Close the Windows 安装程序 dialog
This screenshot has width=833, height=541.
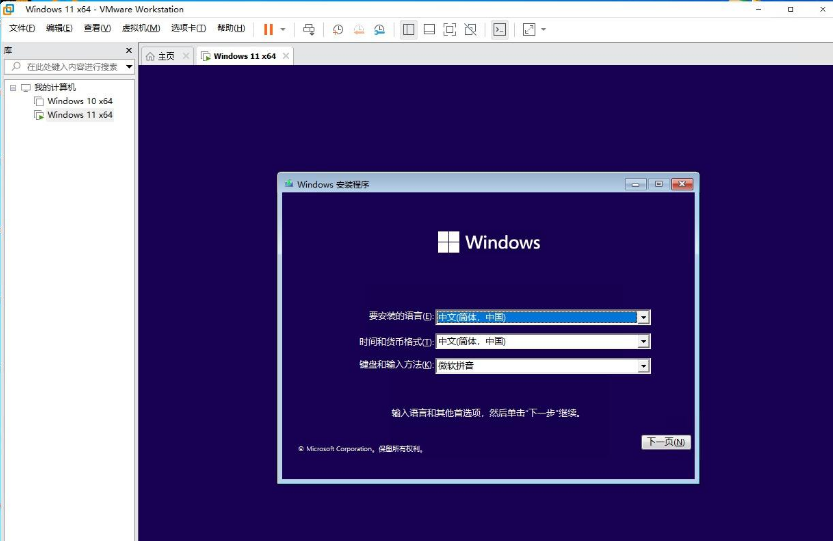[x=682, y=184]
